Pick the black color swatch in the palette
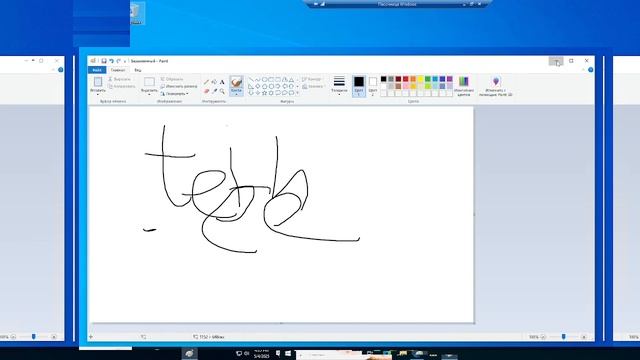 384,79
